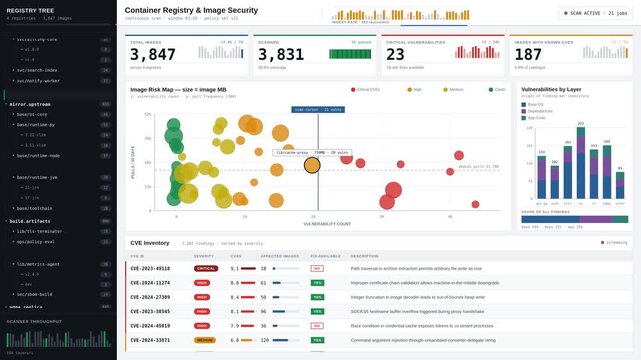
Task: Click the scan cursor label on risk map
Action: (x=318, y=110)
